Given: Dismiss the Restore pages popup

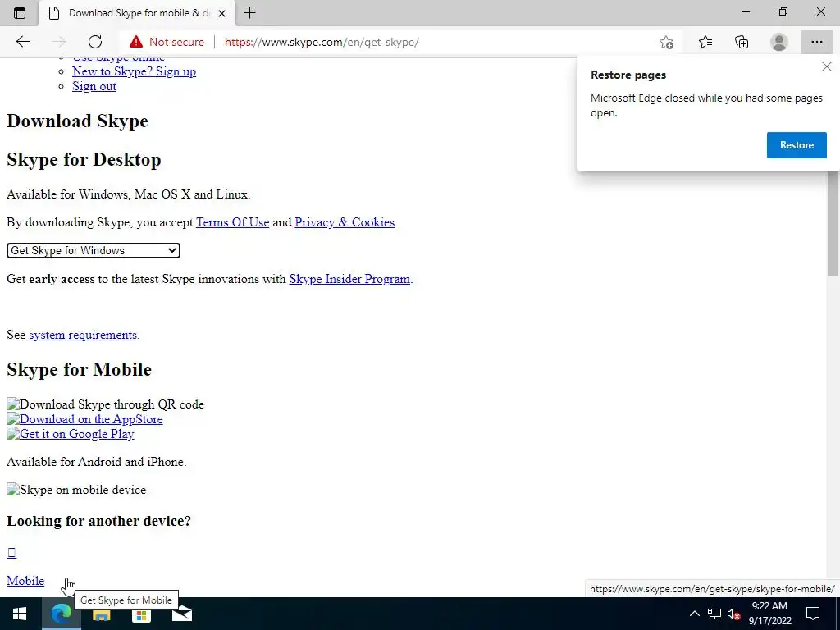Looking at the screenshot, I should 827,66.
